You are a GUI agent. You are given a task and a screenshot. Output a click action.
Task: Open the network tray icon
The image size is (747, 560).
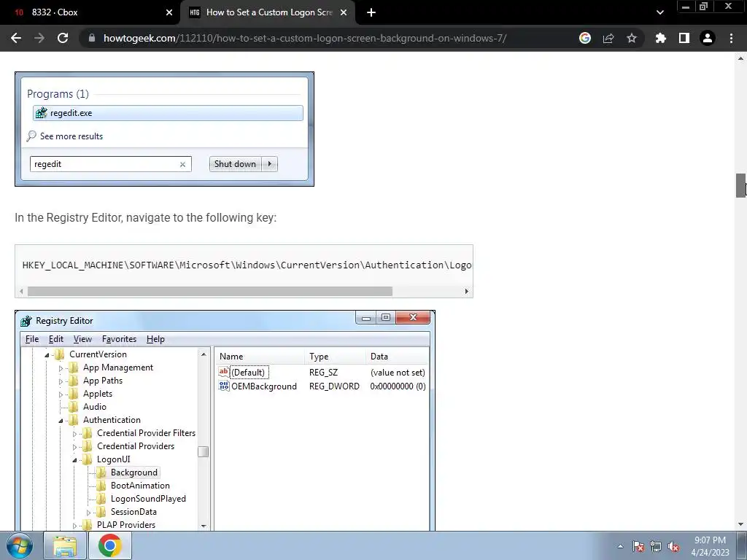point(656,546)
